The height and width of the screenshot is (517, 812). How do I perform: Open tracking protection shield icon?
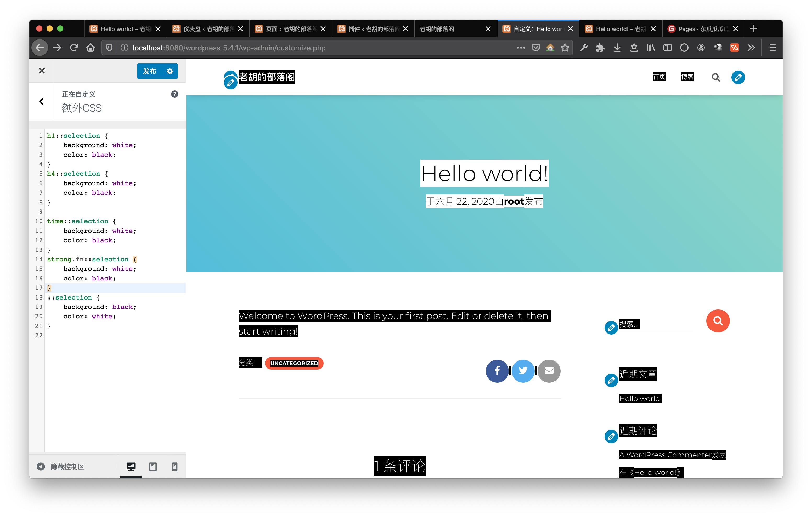[x=109, y=48]
